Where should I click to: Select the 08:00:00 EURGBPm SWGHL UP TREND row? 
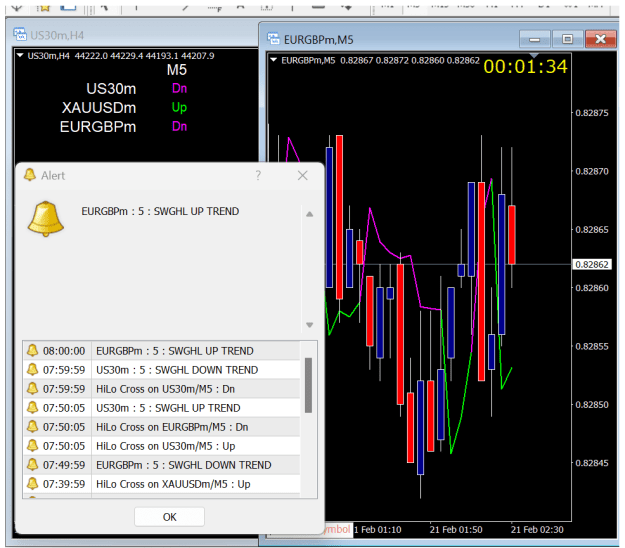tap(161, 351)
